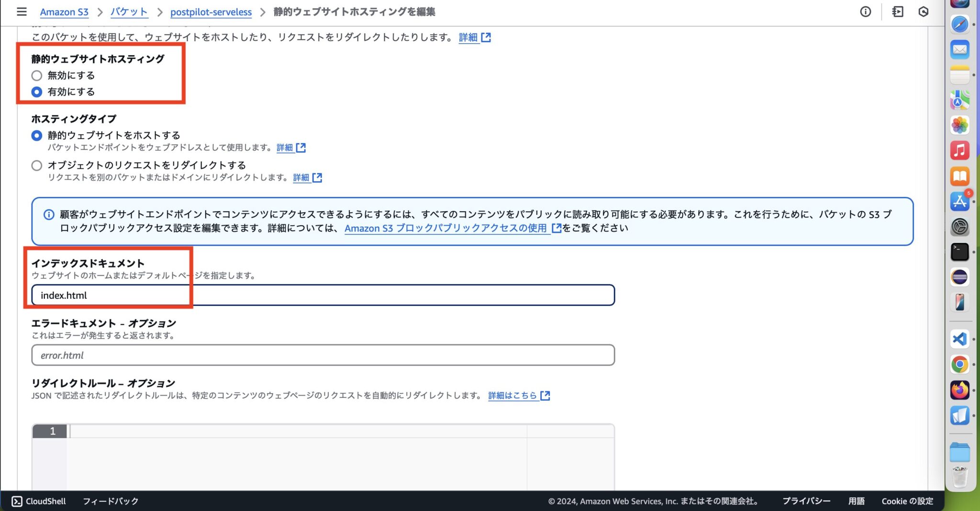The height and width of the screenshot is (511, 980).
Task: Click the index.html インデックスドキュメント field
Action: click(323, 295)
